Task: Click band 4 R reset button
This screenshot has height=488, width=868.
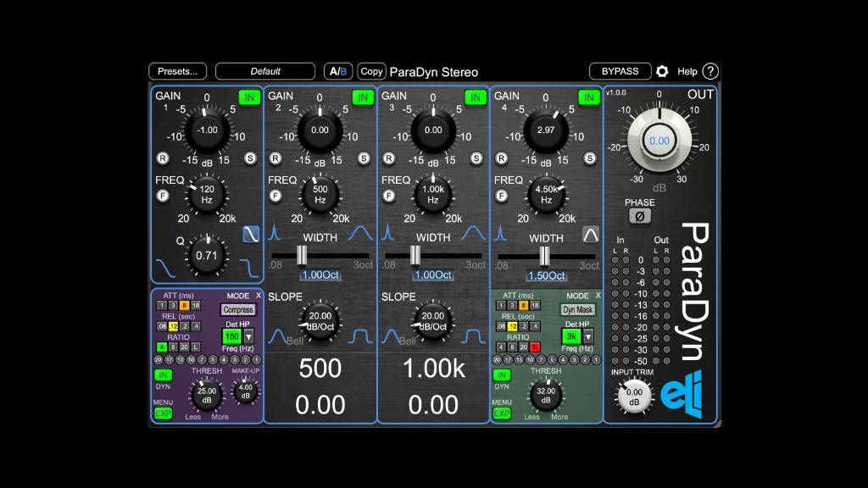Action: pyautogui.click(x=502, y=158)
